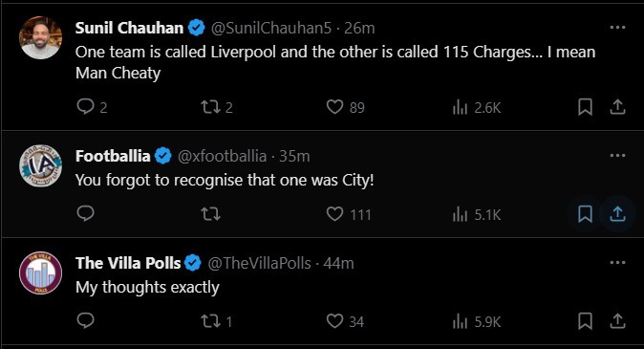Screen dimensions: 644x349
Task: Retweet Sunil Chauhan's post
Action: 210,107
